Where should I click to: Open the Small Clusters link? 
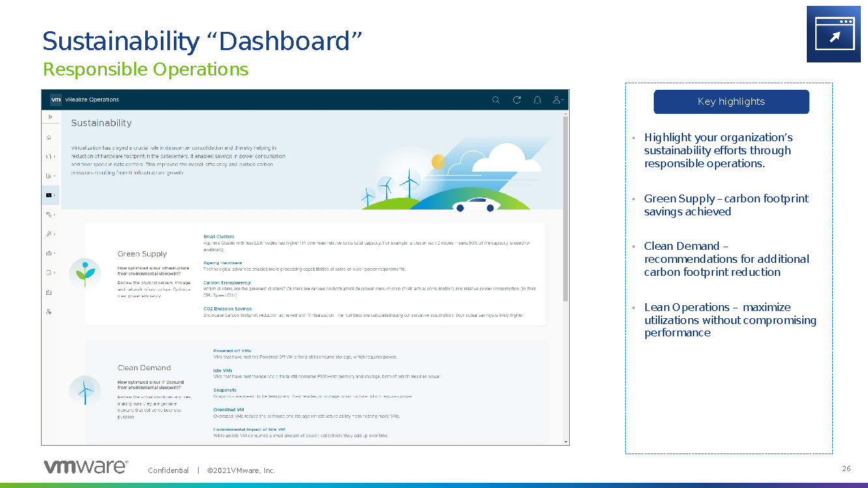coord(219,237)
